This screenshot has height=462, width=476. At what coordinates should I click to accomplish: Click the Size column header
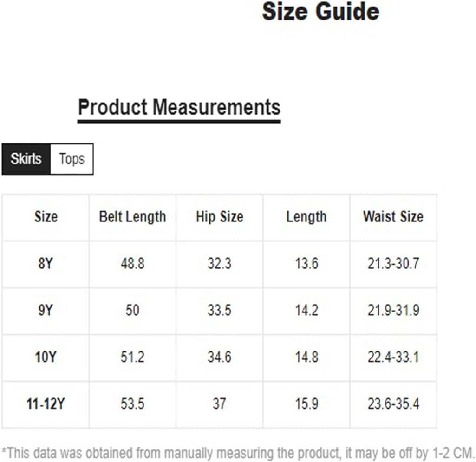(x=46, y=217)
